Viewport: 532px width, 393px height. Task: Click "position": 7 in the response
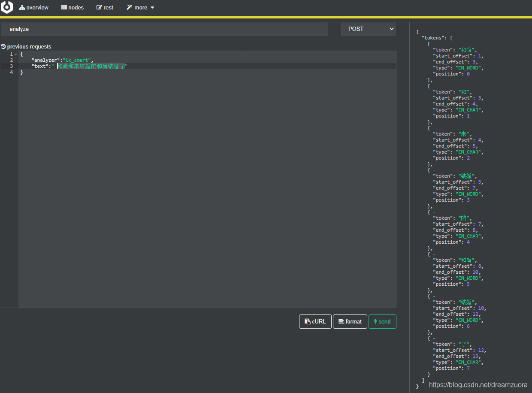pos(451,368)
